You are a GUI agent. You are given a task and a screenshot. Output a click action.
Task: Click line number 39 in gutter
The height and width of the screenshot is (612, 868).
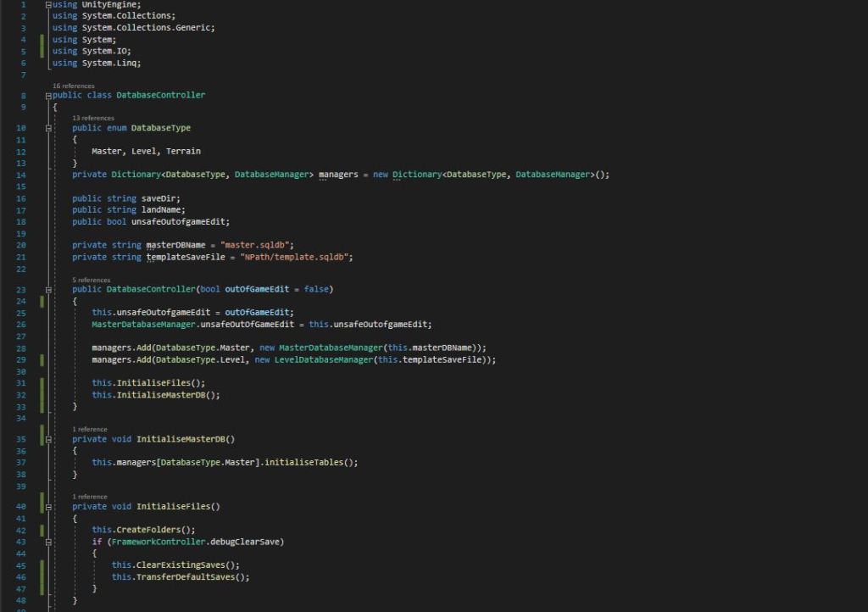click(21, 487)
